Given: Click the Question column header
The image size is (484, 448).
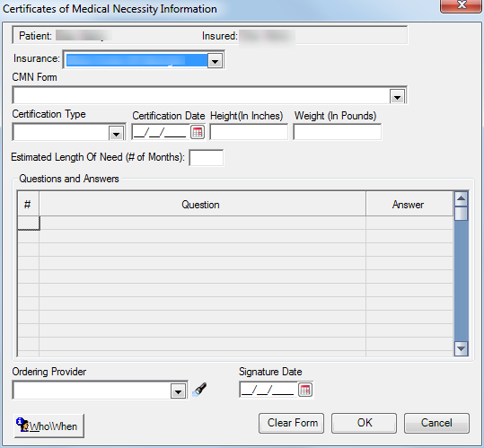Looking at the screenshot, I should coord(203,205).
